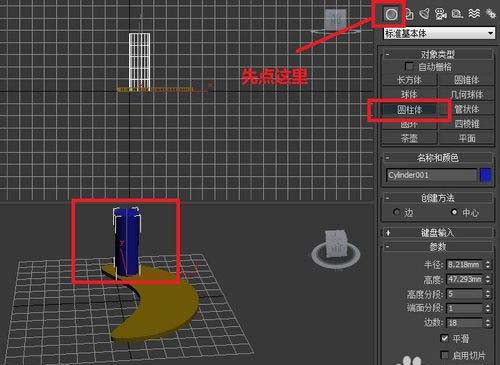
Task: Click the 圆锥体 button
Action: [466, 80]
